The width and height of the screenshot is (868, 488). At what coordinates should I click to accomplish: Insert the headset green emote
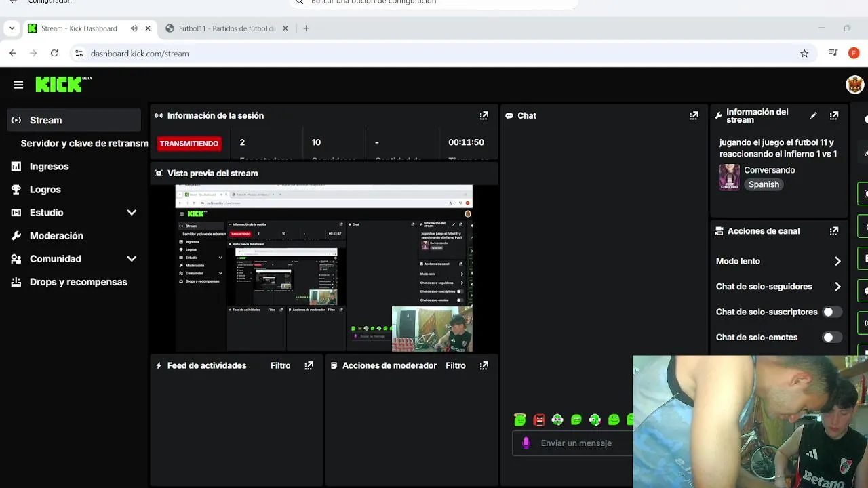coord(595,420)
